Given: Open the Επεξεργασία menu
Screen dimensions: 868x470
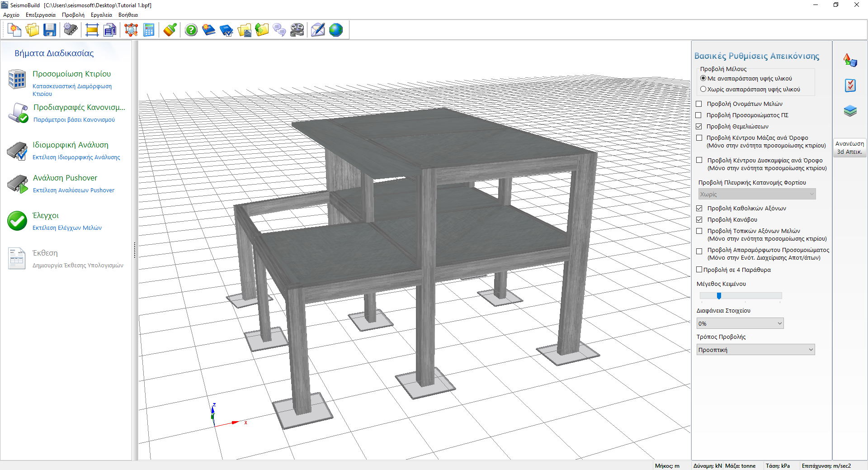Looking at the screenshot, I should pyautogui.click(x=41, y=15).
